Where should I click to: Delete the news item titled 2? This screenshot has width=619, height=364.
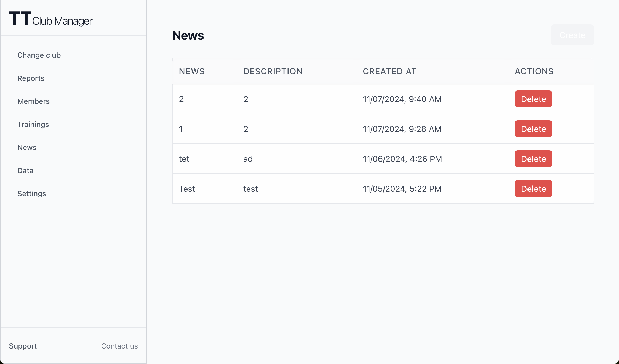pyautogui.click(x=533, y=99)
